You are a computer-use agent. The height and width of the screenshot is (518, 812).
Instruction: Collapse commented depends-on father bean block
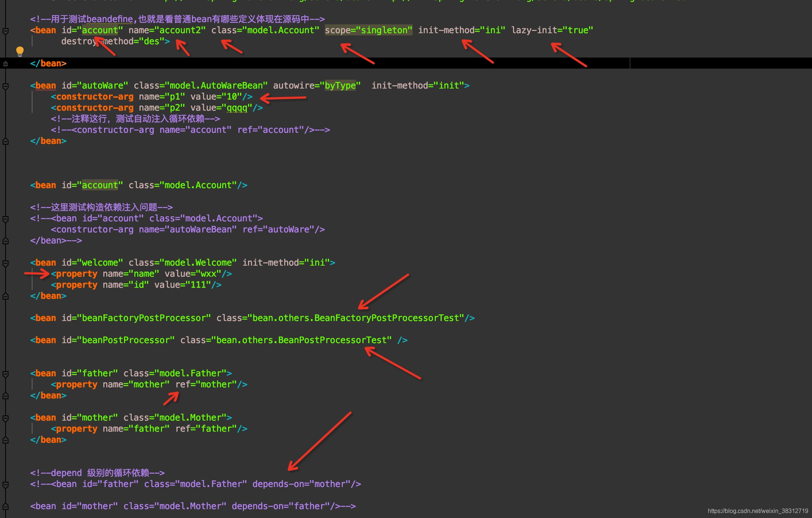(x=6, y=485)
